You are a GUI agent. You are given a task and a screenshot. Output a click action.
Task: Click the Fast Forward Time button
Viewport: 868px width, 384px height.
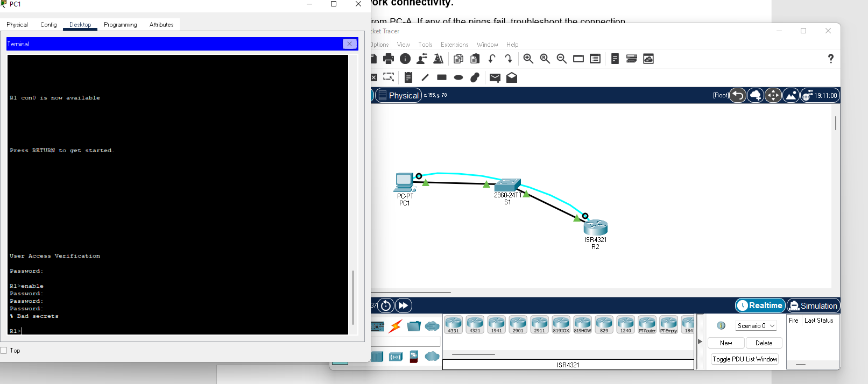click(404, 305)
